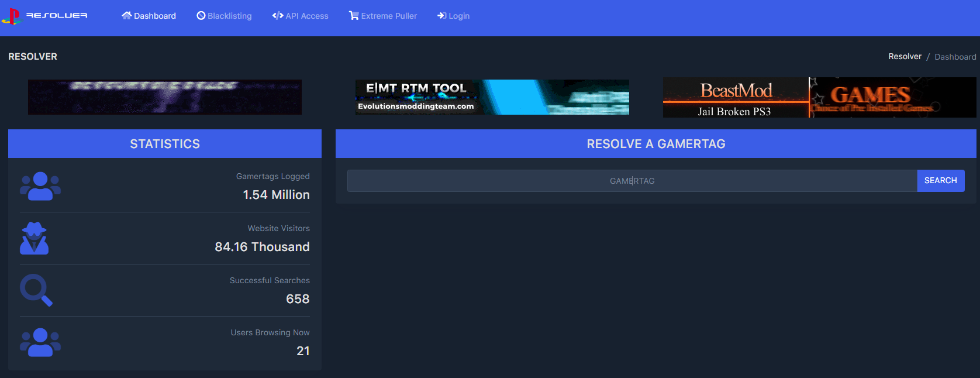Open the Login page
The width and height of the screenshot is (980, 378).
click(453, 16)
